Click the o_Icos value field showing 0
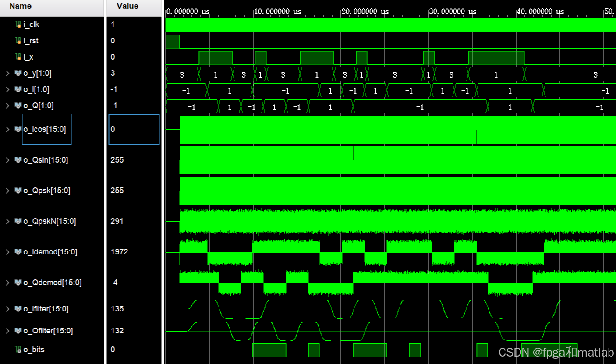Viewport: 616px width, 364px height. [x=134, y=129]
